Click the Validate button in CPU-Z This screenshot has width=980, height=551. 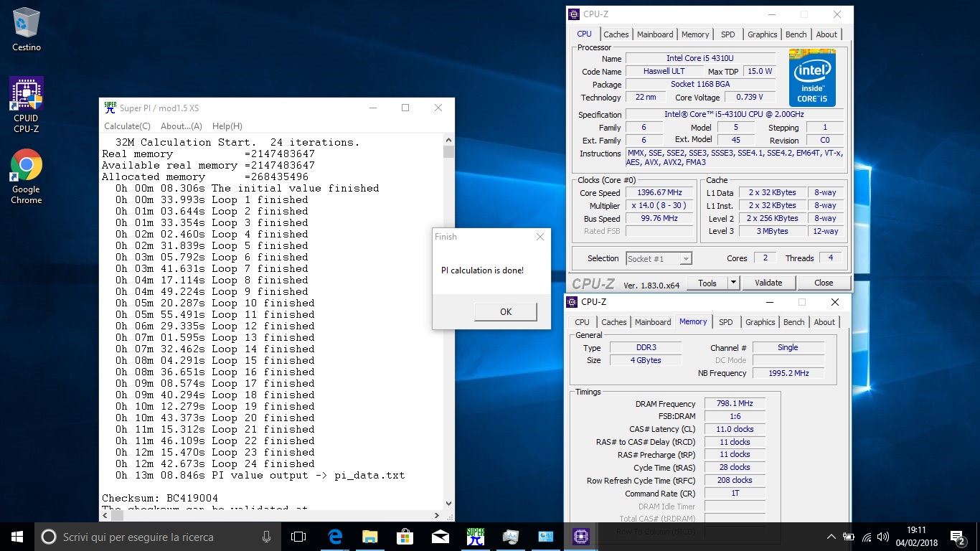[768, 283]
